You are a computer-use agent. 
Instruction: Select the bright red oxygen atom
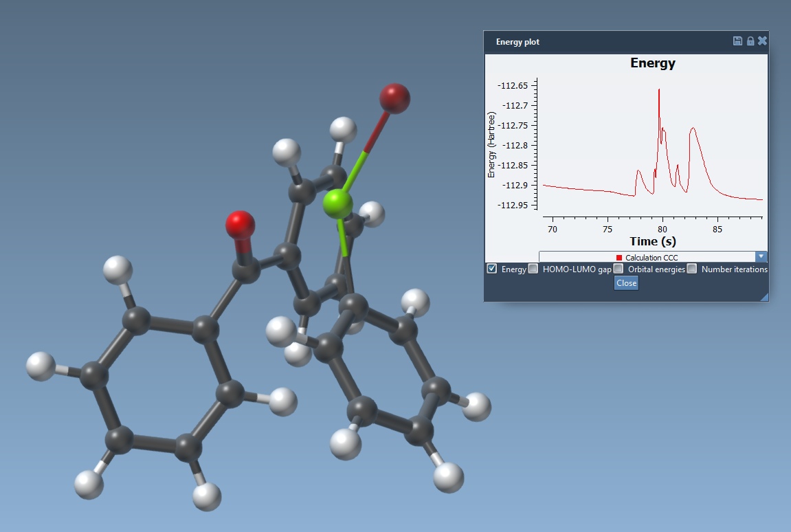[x=241, y=224]
